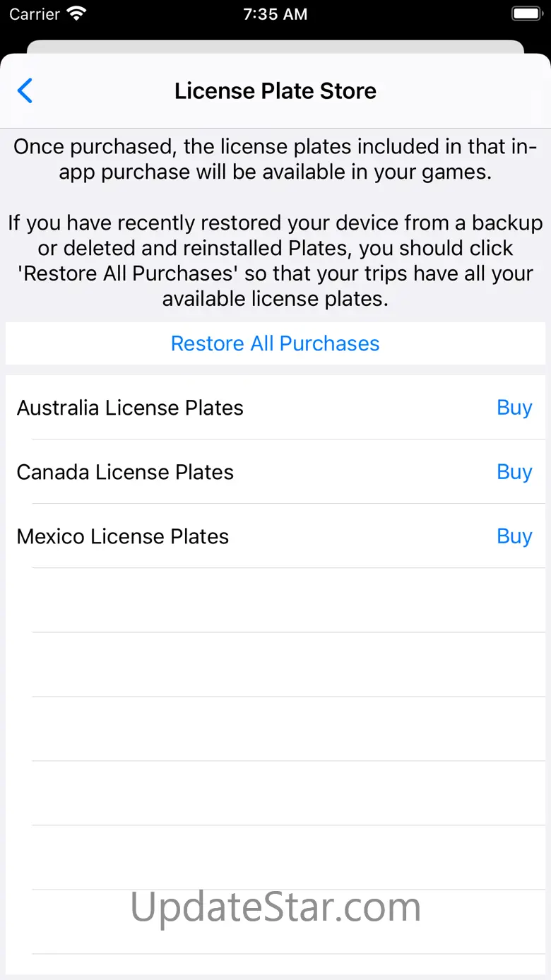Tap the empty row directly below Mexico
Screen dimensions: 551x980
(x=275, y=600)
